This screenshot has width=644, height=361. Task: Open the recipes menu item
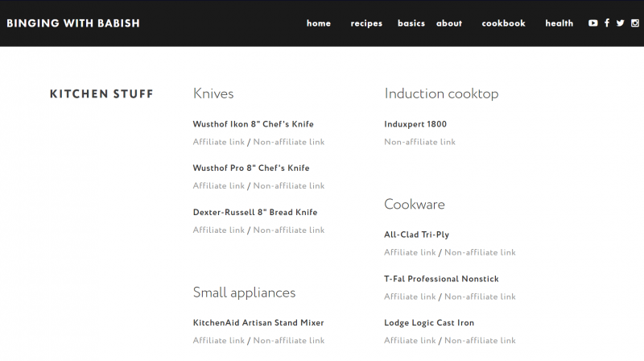366,23
